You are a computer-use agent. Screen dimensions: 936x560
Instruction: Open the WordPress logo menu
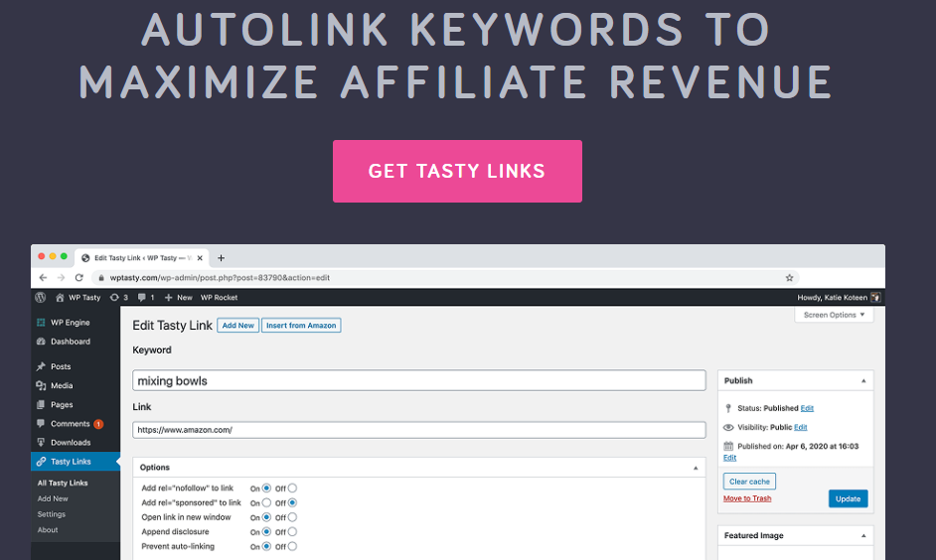41,297
